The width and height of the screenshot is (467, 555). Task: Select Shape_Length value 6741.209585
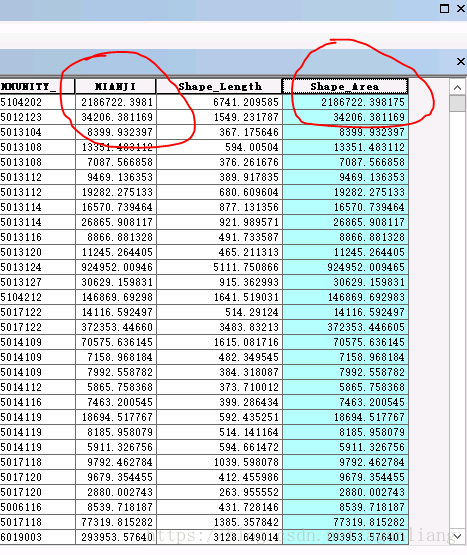[x=220, y=102]
